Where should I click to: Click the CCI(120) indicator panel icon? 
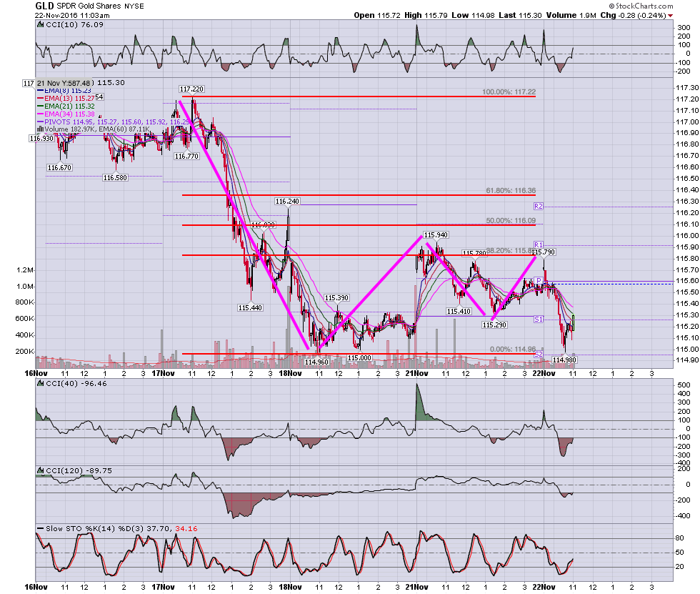click(40, 471)
